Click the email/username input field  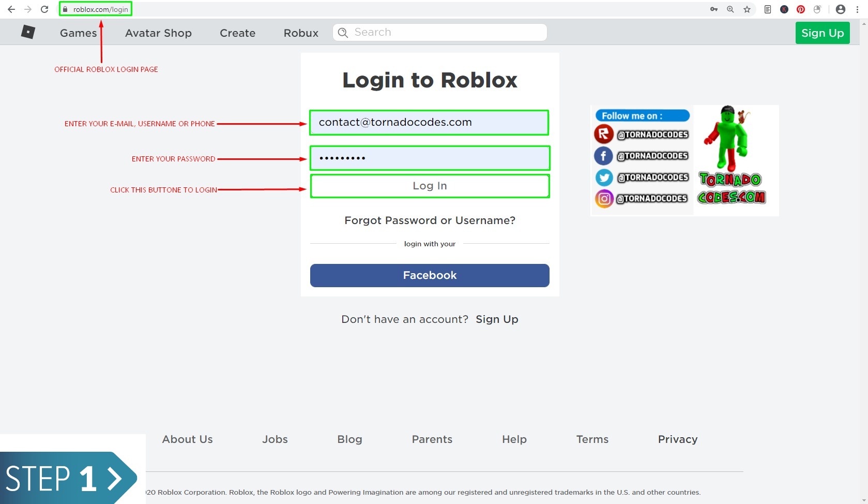tap(429, 123)
